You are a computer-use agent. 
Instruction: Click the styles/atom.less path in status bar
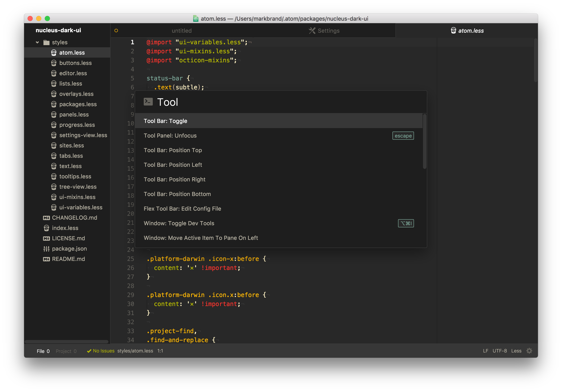135,351
